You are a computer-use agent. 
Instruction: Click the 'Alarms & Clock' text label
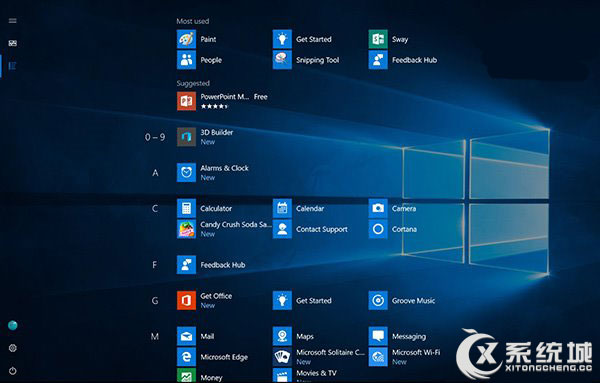click(x=225, y=168)
